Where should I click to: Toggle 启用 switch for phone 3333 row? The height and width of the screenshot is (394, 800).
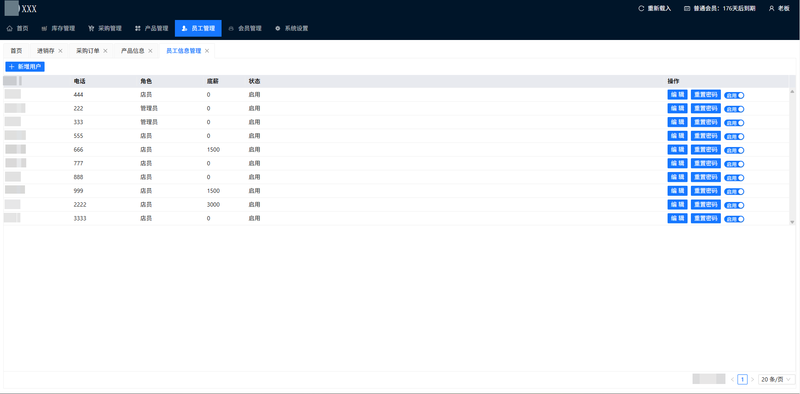(x=734, y=219)
